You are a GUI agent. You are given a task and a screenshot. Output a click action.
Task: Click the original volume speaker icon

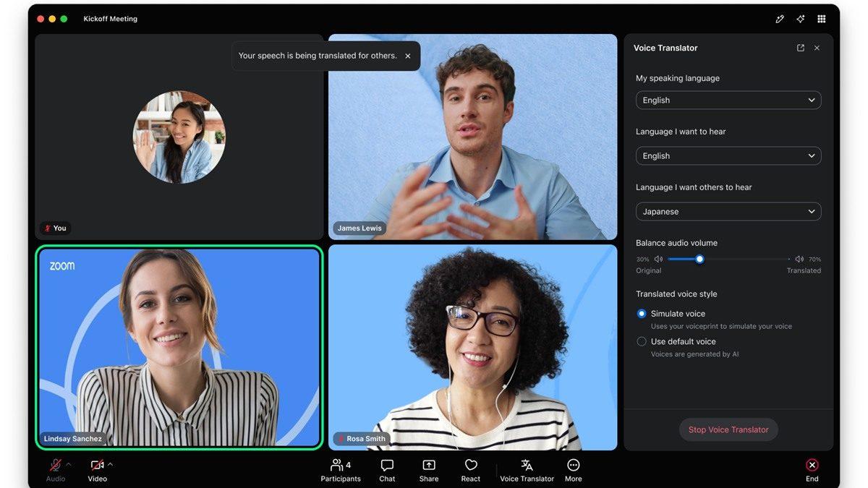click(x=658, y=259)
